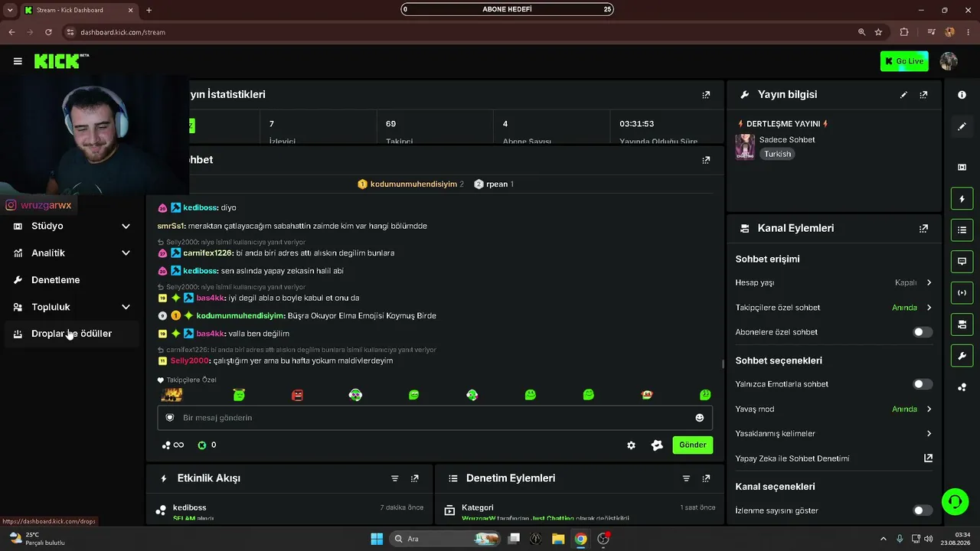Screen dimensions: 980x551
Task: Pop out the Denetim Eylemleri panel
Action: click(706, 478)
